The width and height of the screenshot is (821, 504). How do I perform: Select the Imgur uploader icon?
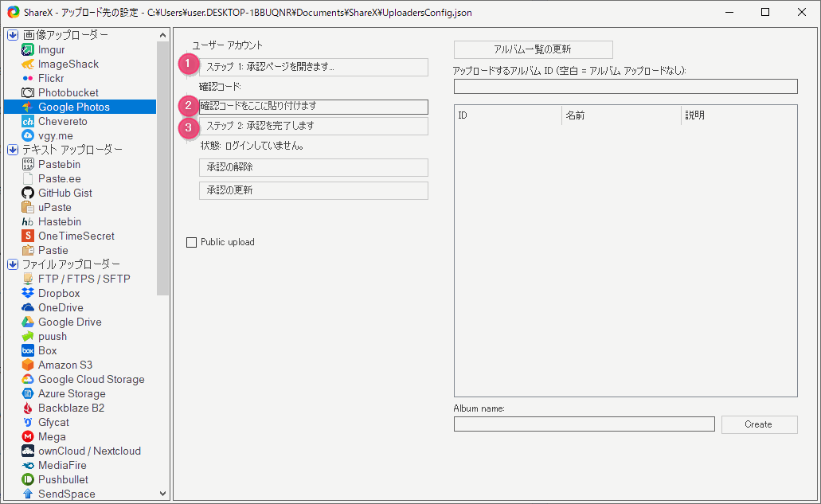pos(28,49)
